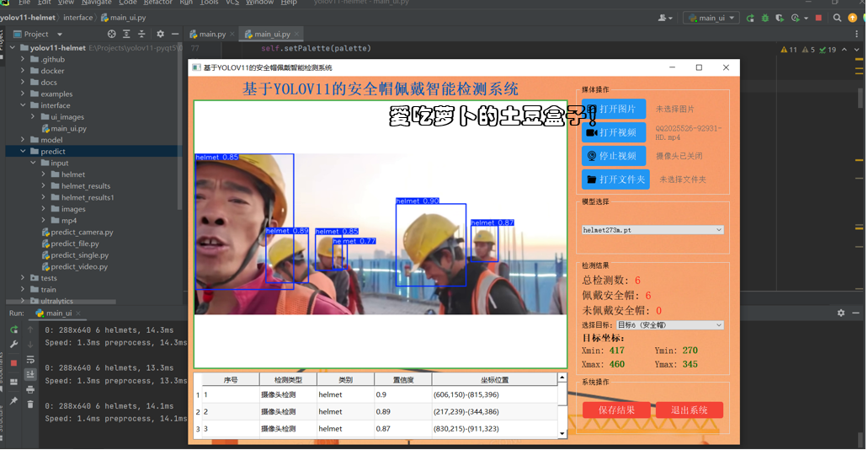Go to previous highlighted error arrow
868x450 pixels.
[844, 50]
